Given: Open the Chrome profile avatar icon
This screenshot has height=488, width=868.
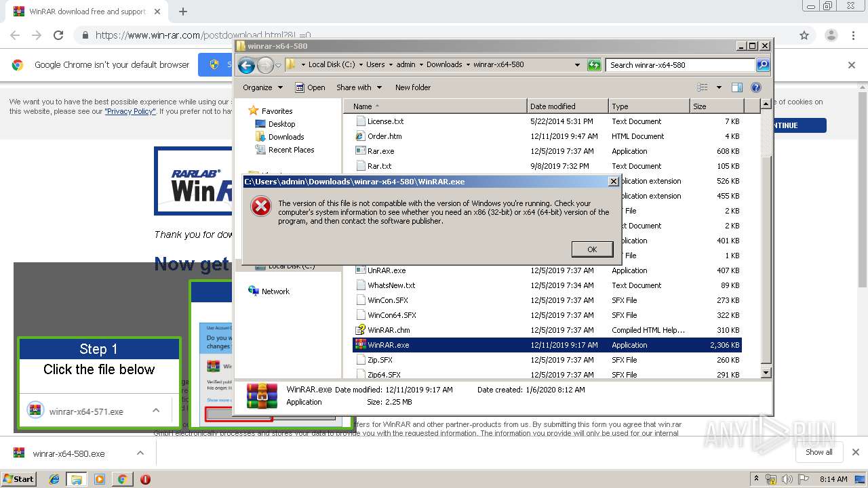Looking at the screenshot, I should pos(831,35).
